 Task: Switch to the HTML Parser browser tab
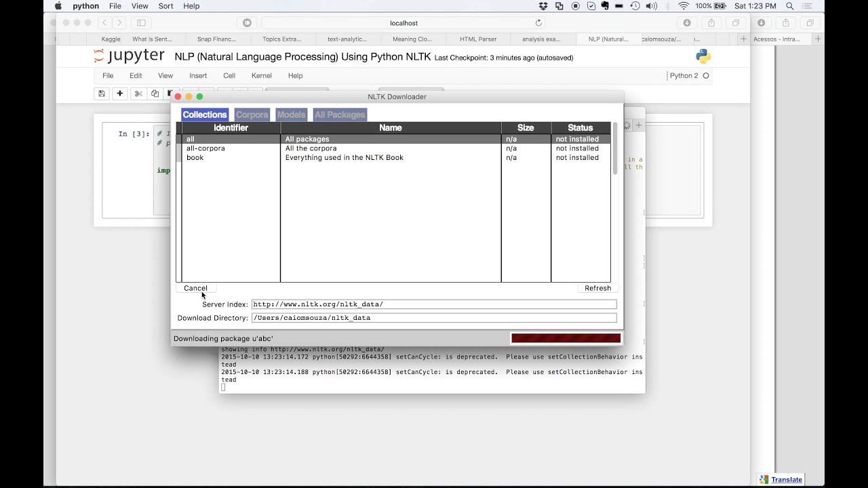(478, 39)
